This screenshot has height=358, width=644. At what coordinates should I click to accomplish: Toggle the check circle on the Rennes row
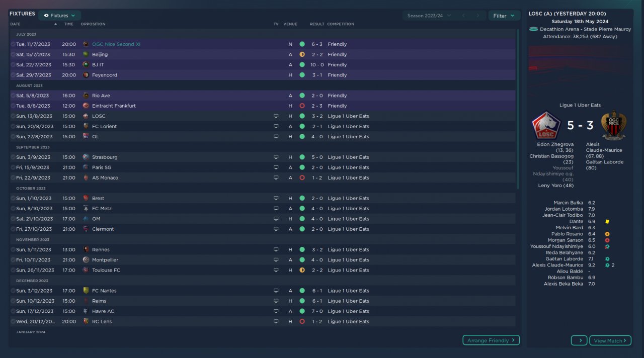[x=13, y=249]
